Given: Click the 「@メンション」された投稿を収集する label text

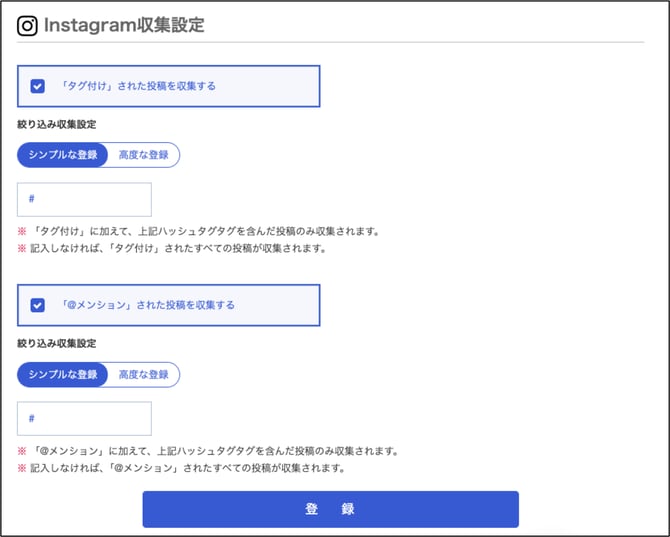Looking at the screenshot, I should coord(148,305).
